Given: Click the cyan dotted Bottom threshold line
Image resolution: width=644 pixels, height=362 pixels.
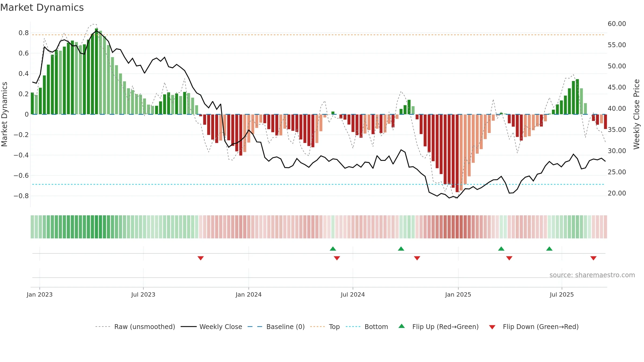Looking at the screenshot, I should point(318,184).
